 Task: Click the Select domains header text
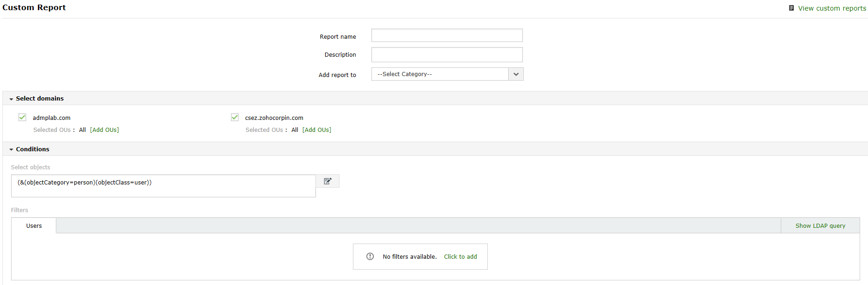point(40,99)
